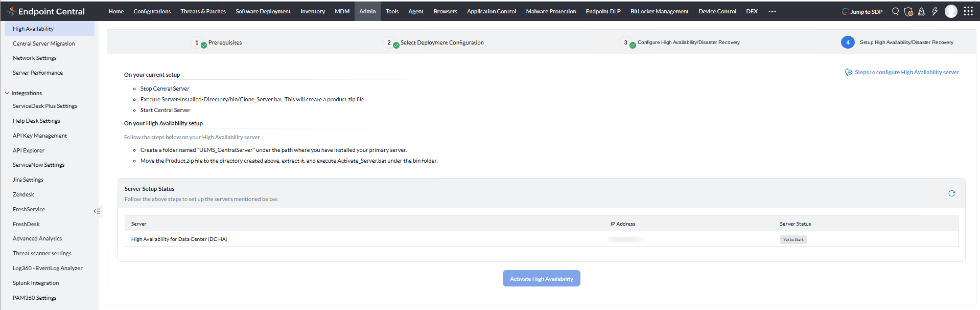Open Jira Settings

pyautogui.click(x=28, y=180)
